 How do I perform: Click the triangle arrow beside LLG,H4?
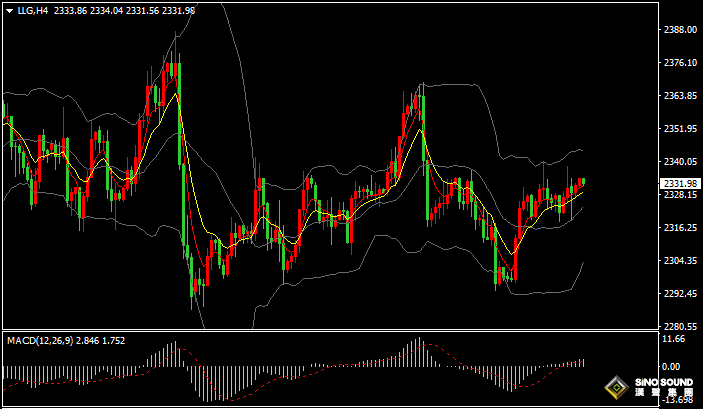point(8,9)
